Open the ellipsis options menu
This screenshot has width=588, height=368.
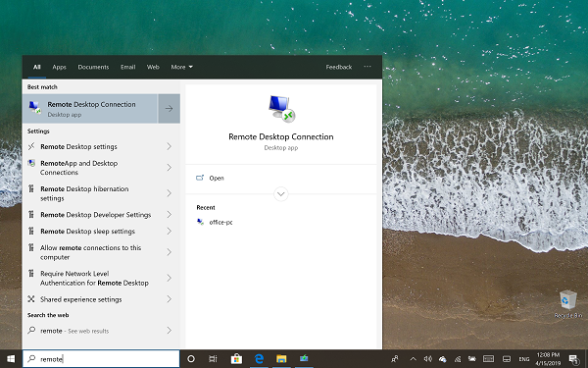(367, 67)
